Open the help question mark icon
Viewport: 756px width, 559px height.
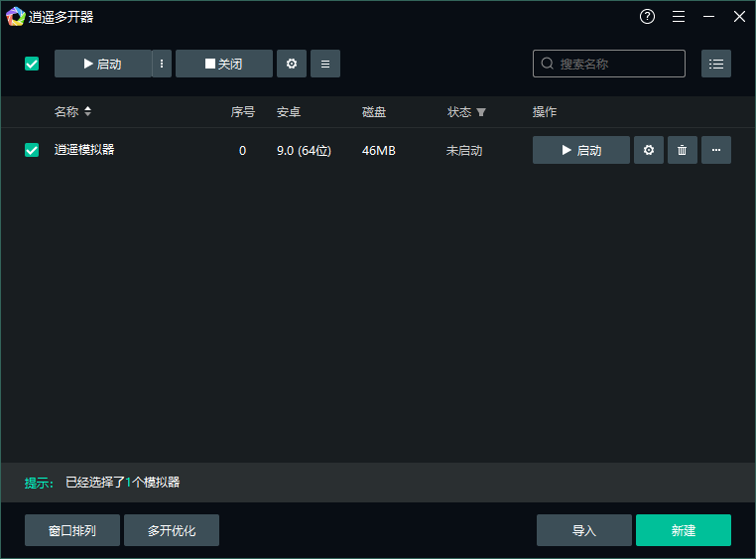click(648, 17)
